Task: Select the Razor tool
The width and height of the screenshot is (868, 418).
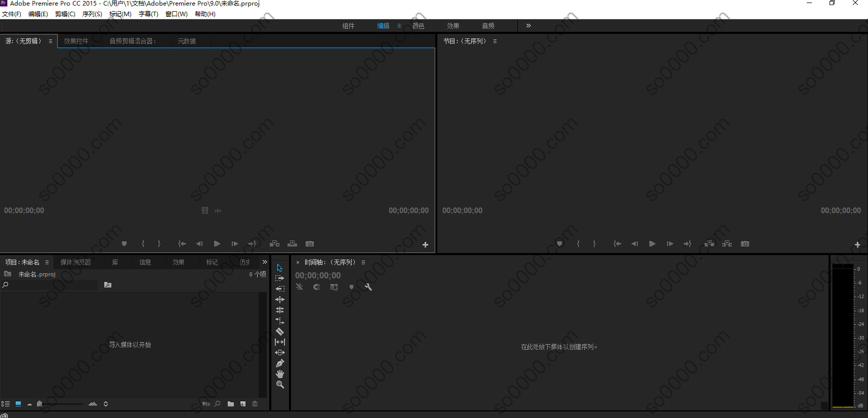Action: coord(280,331)
